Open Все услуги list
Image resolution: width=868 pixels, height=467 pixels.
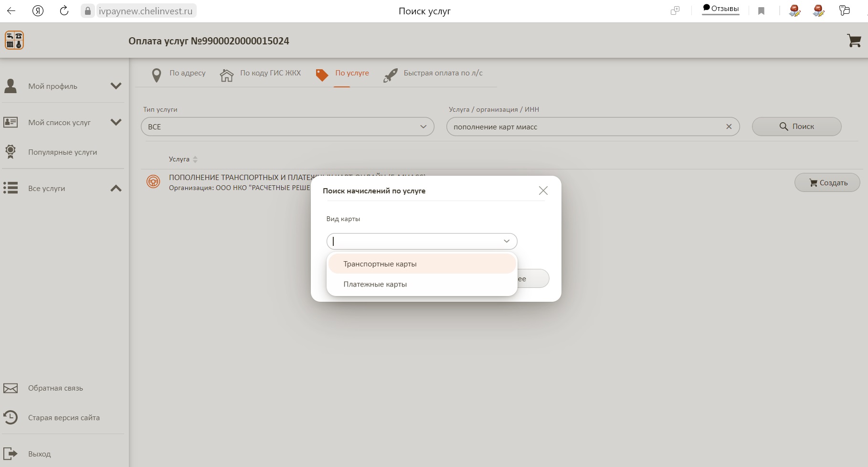[x=46, y=189]
